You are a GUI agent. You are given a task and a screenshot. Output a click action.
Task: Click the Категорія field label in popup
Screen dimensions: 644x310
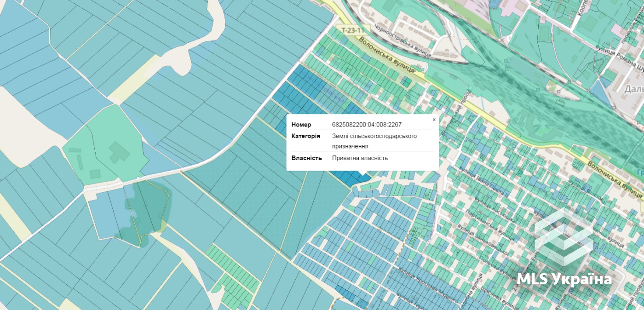point(306,136)
